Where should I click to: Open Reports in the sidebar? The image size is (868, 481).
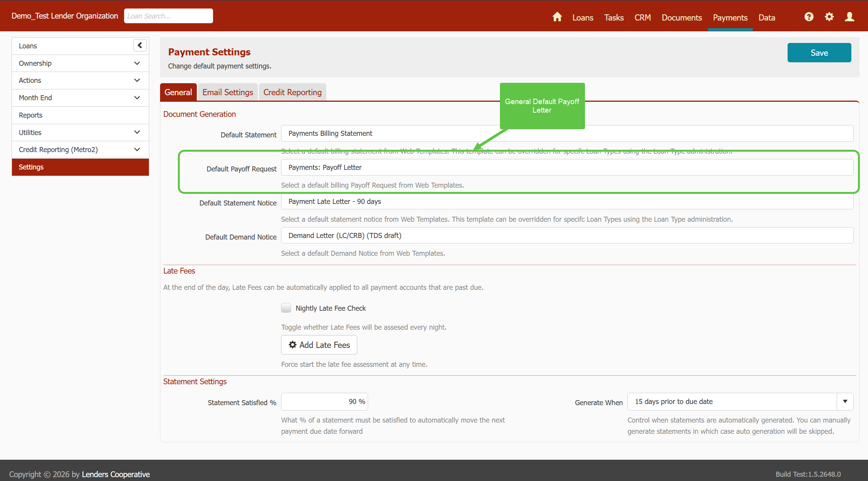tap(80, 115)
